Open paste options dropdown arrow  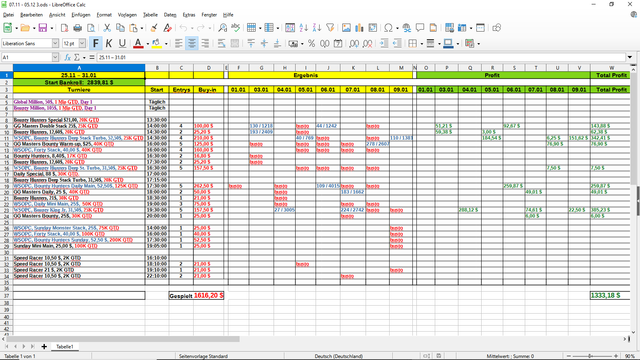click(141, 28)
